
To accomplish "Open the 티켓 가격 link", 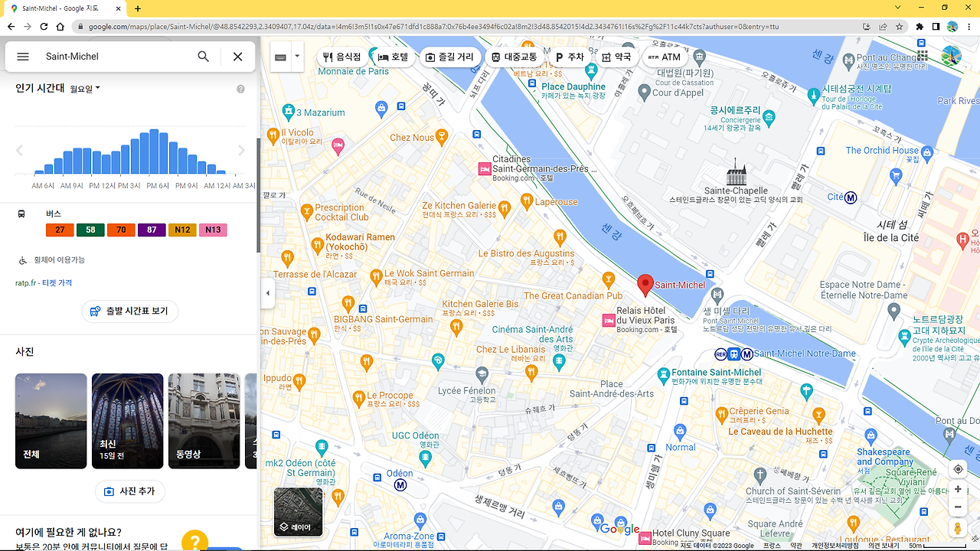I will (x=57, y=283).
